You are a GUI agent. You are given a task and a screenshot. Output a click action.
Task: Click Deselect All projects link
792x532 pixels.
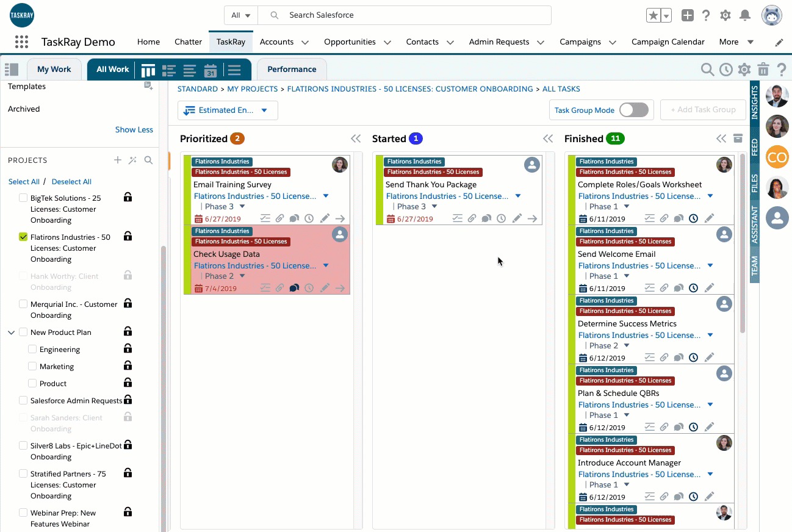tap(71, 182)
